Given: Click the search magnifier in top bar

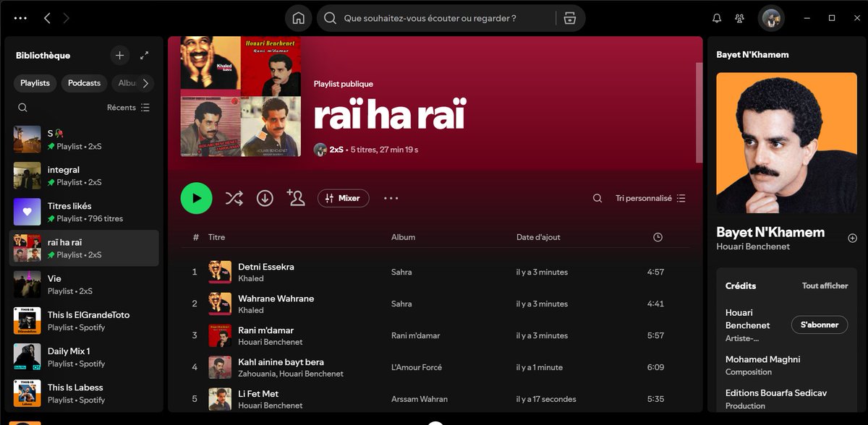Looking at the screenshot, I should pyautogui.click(x=331, y=18).
